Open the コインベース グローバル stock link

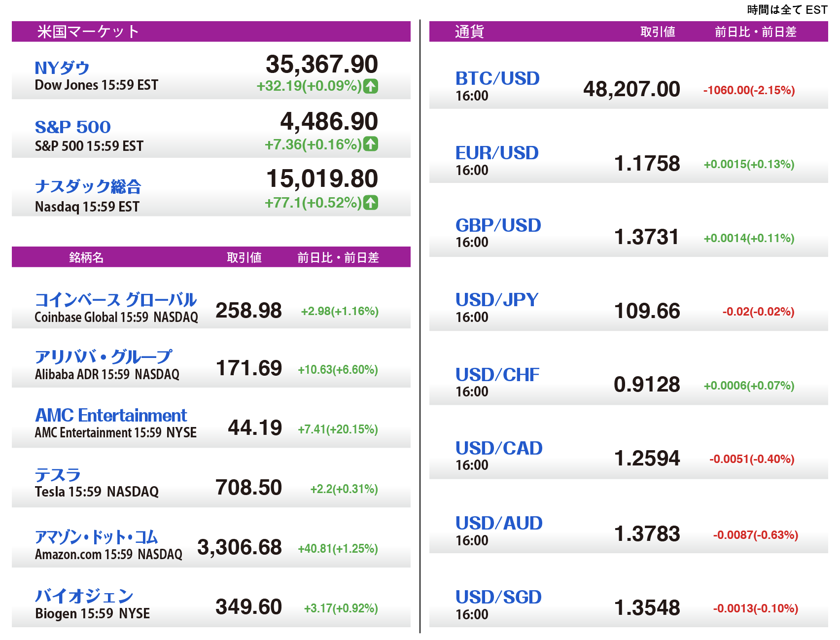(116, 300)
